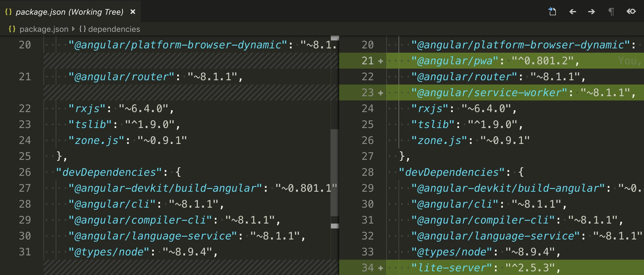Click "rxjs" in the right pane
Viewport: 644px width, 275px height.
point(430,108)
